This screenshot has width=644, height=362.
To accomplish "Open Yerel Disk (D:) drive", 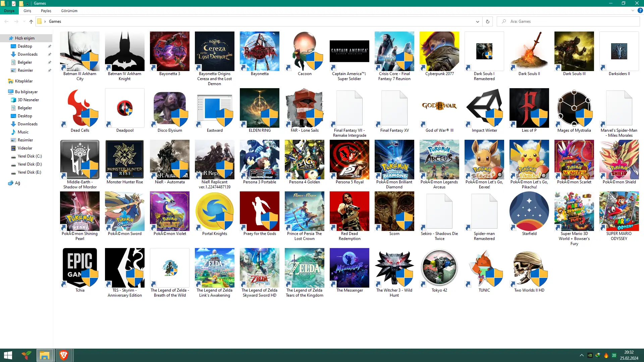I will [x=26, y=164].
